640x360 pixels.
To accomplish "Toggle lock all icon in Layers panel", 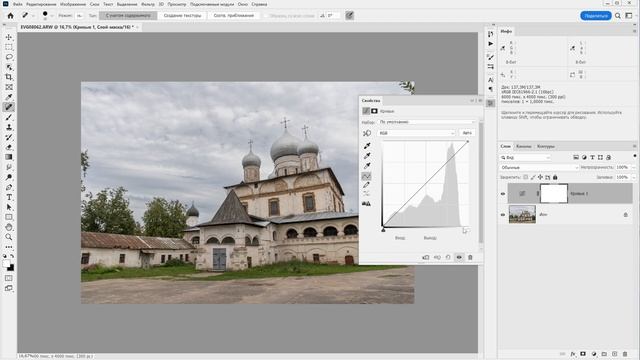I will pyautogui.click(x=555, y=178).
